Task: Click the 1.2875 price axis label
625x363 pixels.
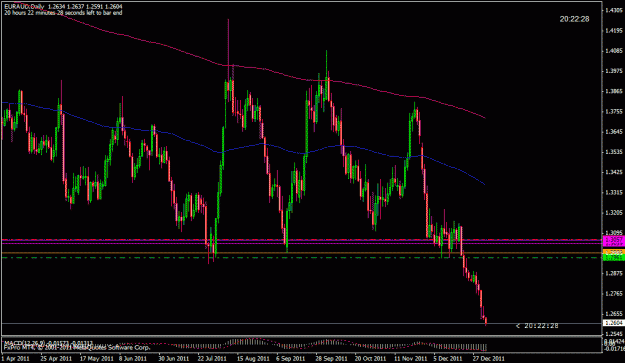Action: (614, 273)
